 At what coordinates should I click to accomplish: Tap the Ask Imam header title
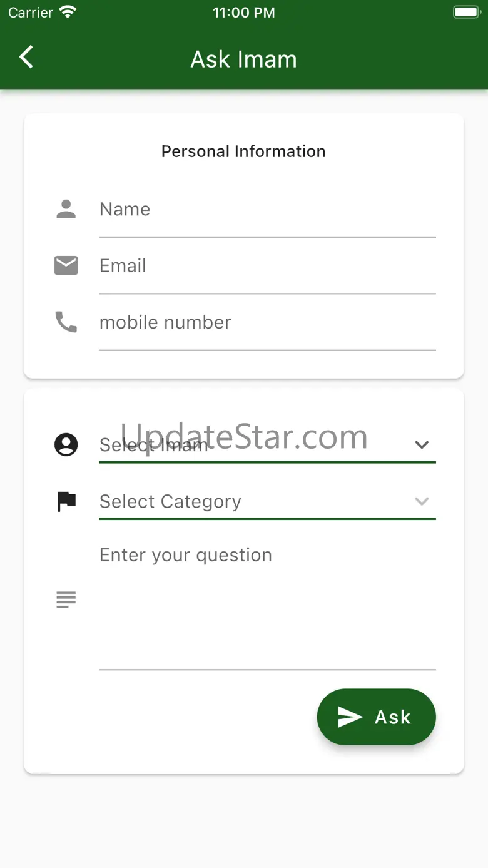244,59
